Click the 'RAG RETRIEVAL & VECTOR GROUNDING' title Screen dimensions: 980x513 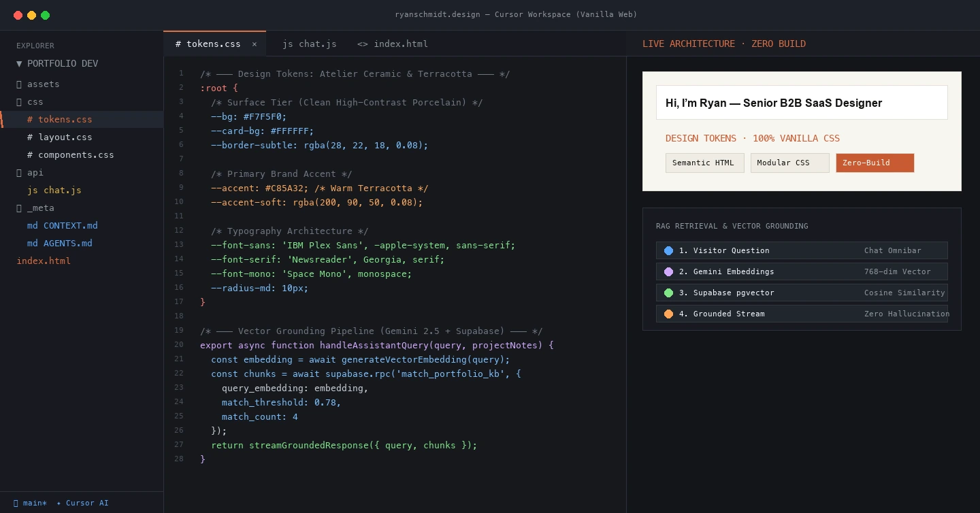pyautogui.click(x=732, y=226)
